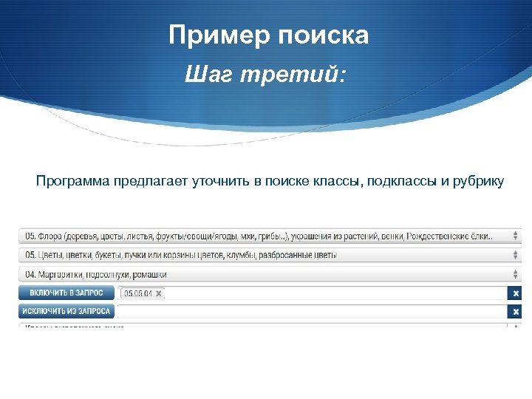Screen dimensions: 532x399
Task: Click the 'Пример поиска' slide title
Action: click(268, 35)
